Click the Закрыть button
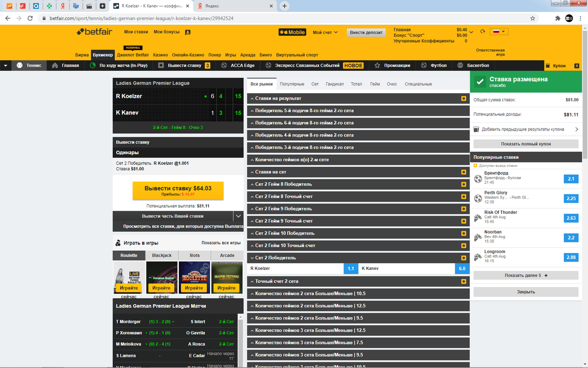The height and width of the screenshot is (368, 588). click(x=526, y=292)
